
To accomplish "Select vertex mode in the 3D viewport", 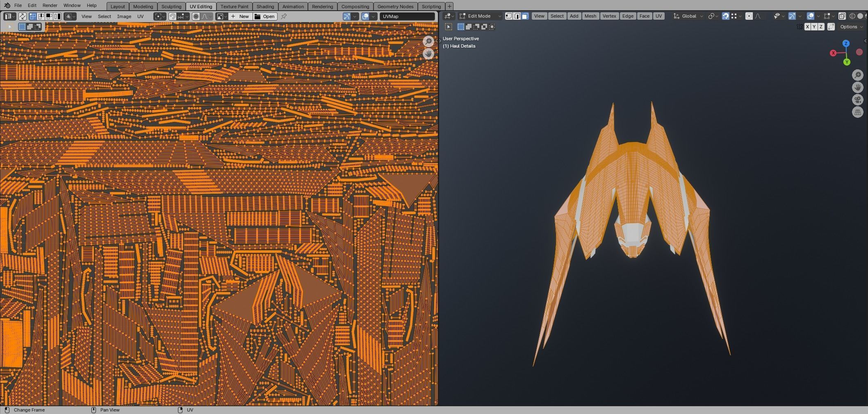I will point(509,16).
